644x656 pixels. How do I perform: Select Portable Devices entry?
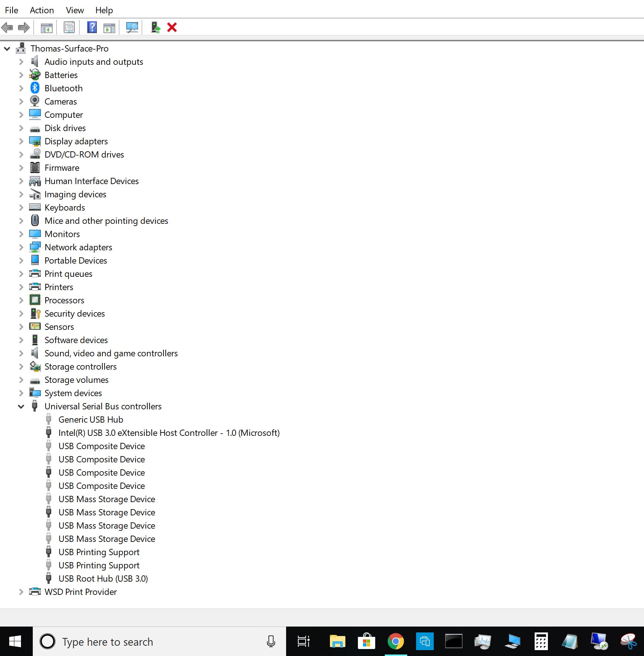pyautogui.click(x=76, y=261)
